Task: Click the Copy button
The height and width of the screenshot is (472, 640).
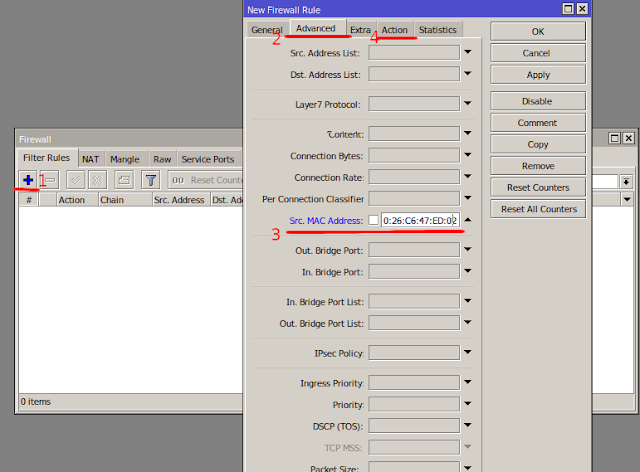Action: click(538, 145)
